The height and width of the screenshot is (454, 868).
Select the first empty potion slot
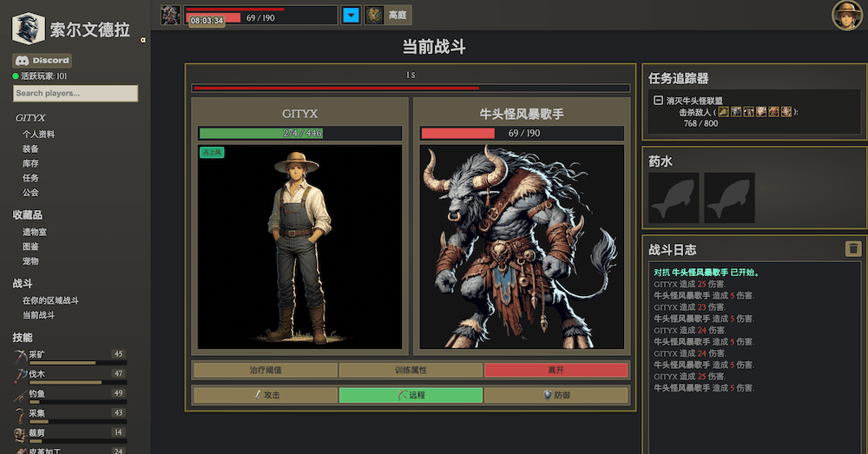point(674,198)
